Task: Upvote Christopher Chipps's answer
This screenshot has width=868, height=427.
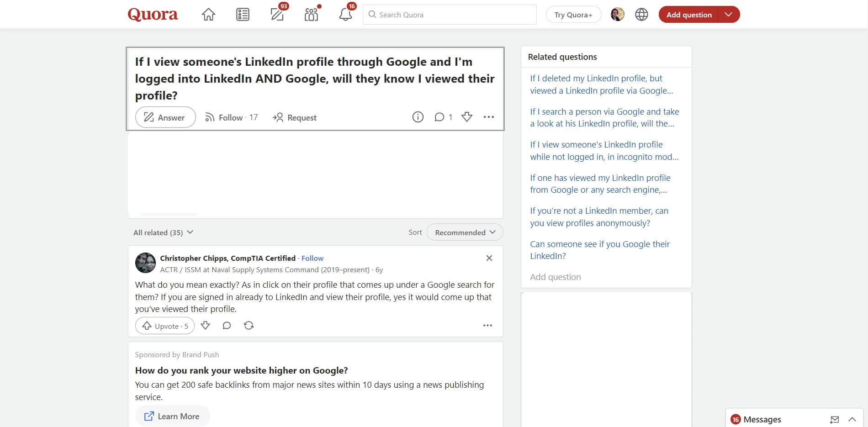Action: [164, 326]
